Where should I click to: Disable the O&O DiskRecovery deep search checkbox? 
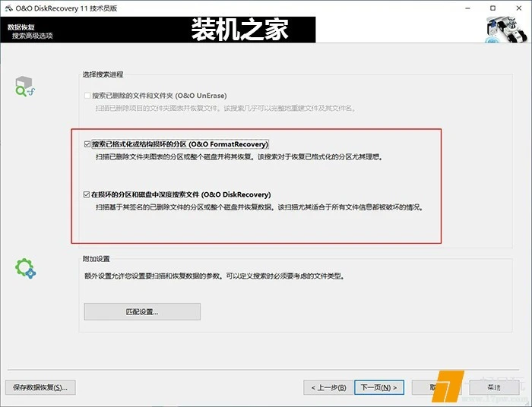click(87, 195)
